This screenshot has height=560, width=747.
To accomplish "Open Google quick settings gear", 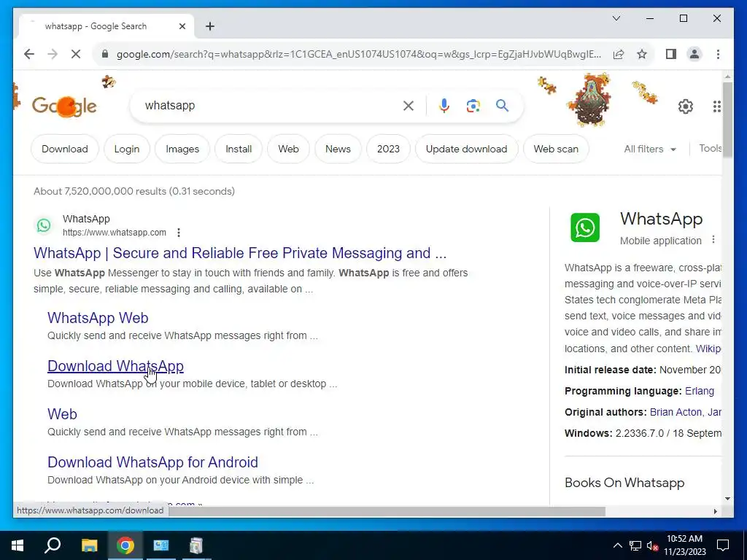I will pos(686,106).
